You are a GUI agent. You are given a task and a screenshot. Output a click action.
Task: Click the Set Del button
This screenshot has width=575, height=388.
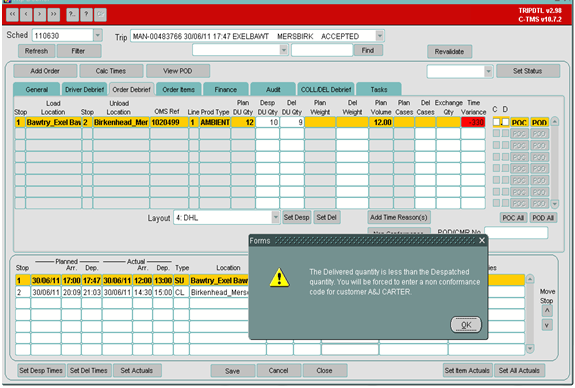[x=326, y=217]
